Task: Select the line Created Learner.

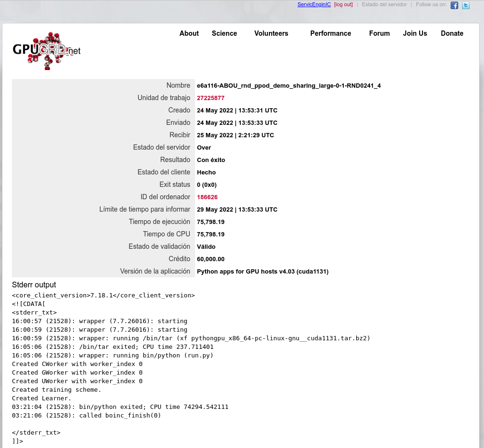Action: click(x=41, y=398)
